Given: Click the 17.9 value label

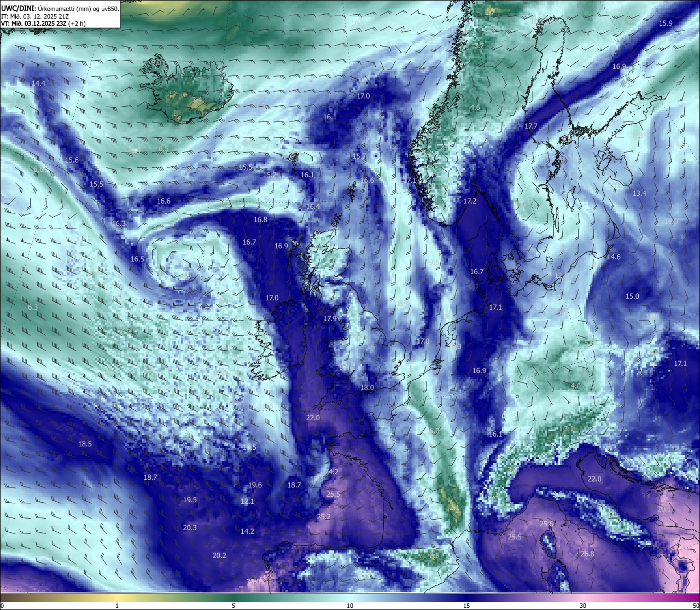Looking at the screenshot, I should (330, 319).
